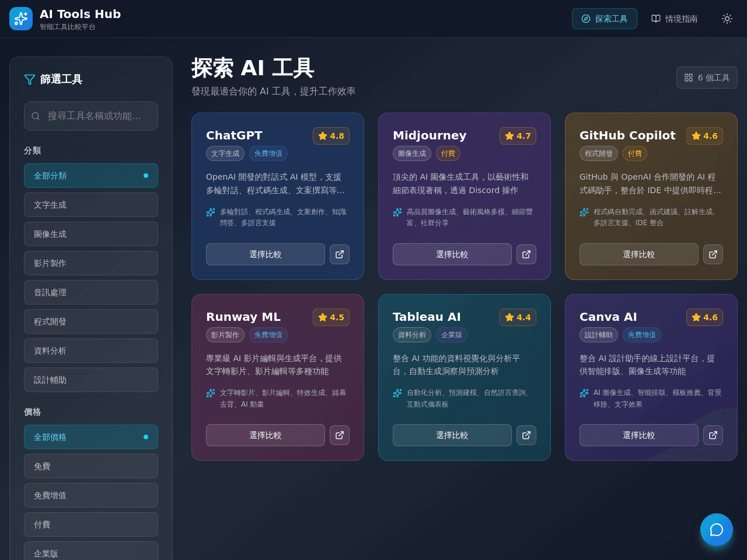Click the 免費增值 tag on ChatGPT card
747x560 pixels.
point(268,153)
